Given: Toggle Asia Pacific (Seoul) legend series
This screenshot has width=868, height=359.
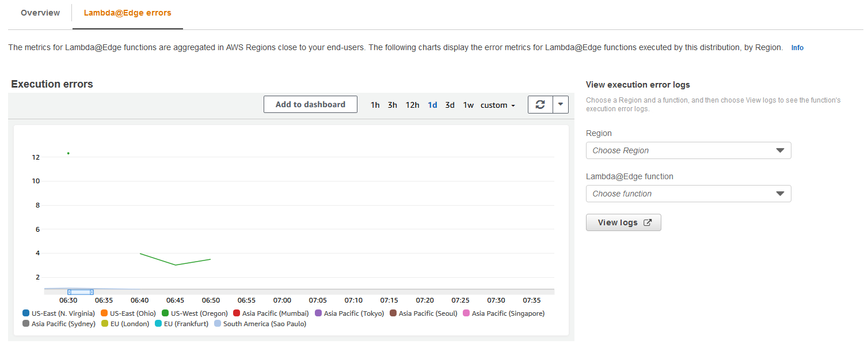Looking at the screenshot, I should (x=423, y=313).
